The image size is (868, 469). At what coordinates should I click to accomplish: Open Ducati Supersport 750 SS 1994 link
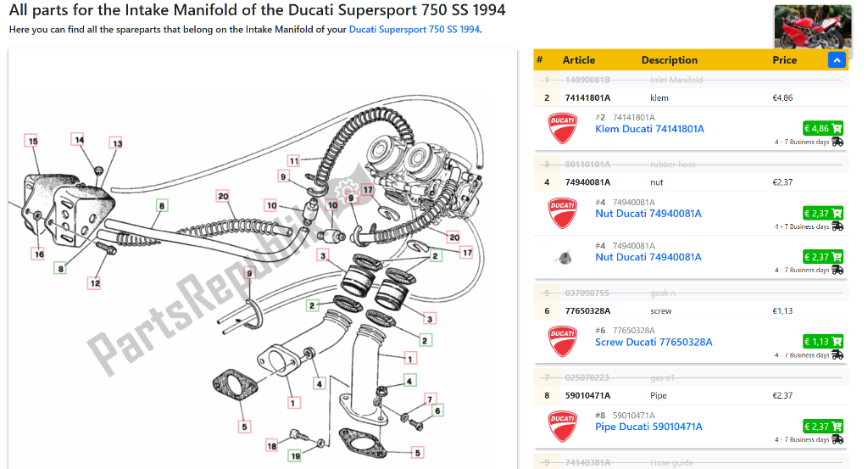click(414, 30)
